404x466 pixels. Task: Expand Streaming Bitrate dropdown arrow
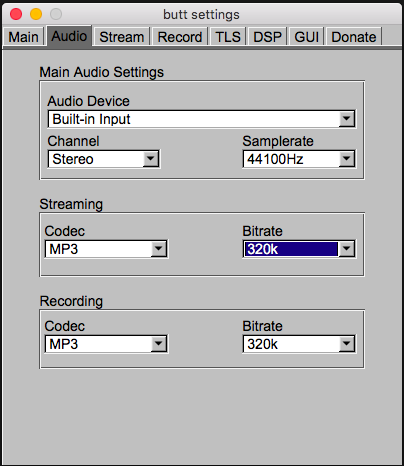pos(347,249)
